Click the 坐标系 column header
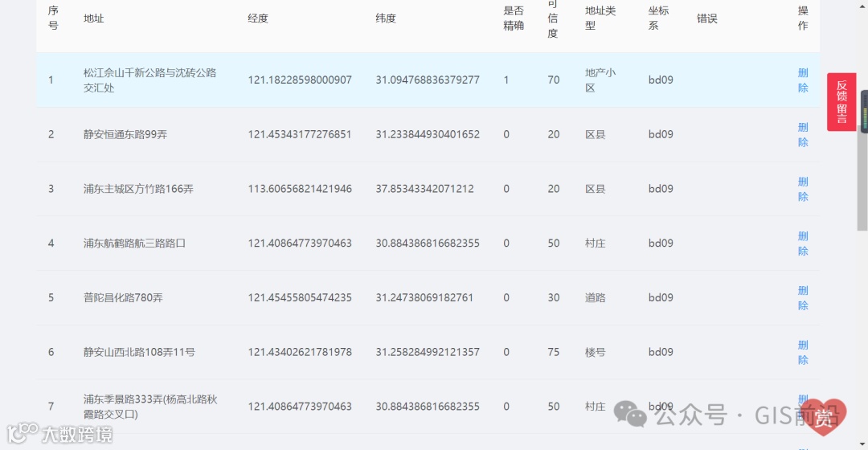 point(659,18)
